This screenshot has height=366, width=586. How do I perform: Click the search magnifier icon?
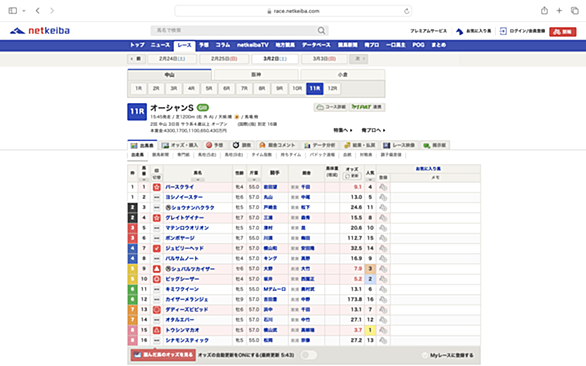[x=321, y=30]
